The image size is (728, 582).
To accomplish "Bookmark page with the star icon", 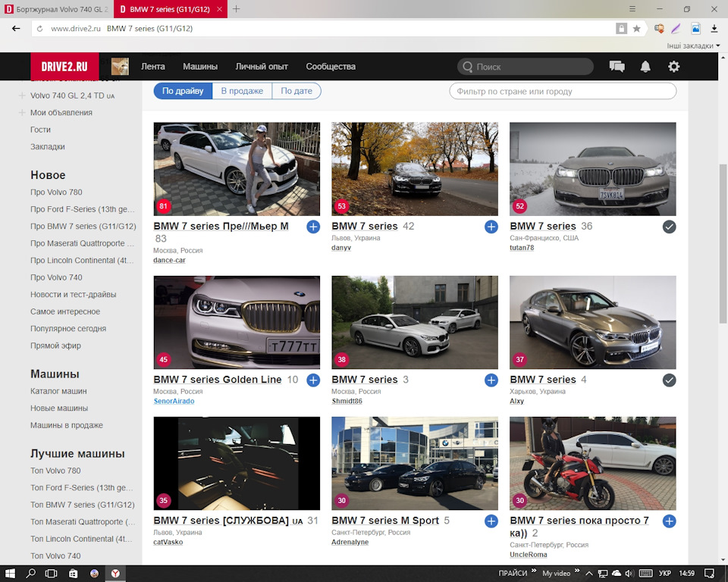I will coord(636,28).
